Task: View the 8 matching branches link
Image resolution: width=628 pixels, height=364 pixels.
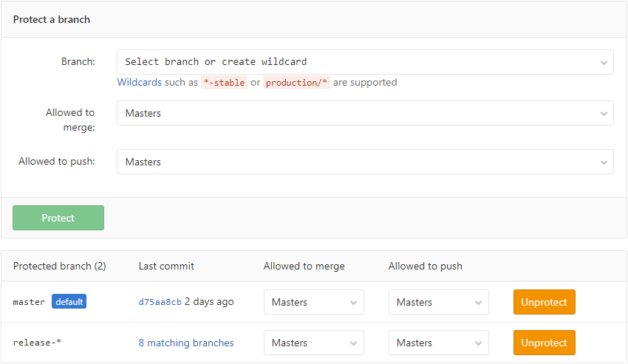Action: click(186, 343)
